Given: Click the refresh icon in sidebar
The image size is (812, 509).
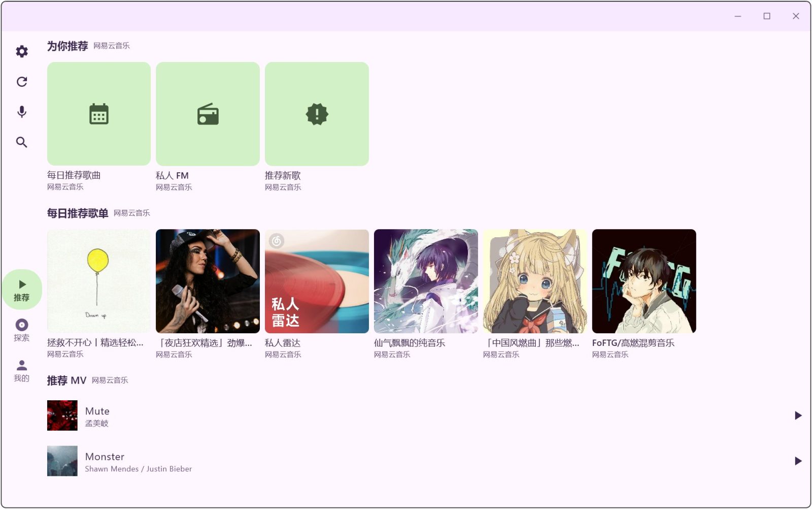Looking at the screenshot, I should click(21, 82).
